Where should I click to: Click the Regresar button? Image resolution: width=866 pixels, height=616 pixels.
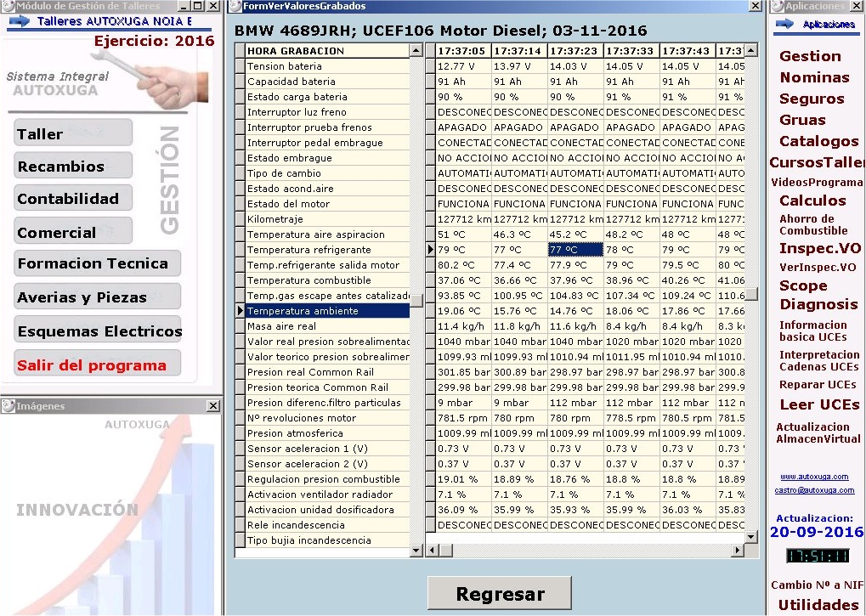499,593
